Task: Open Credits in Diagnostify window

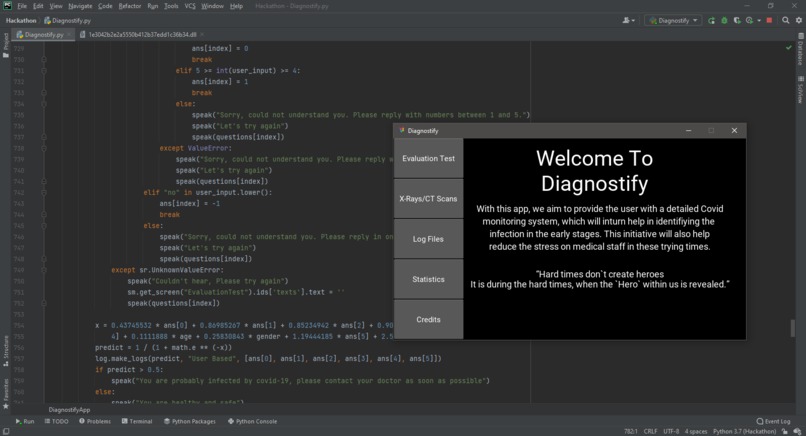Action: pyautogui.click(x=428, y=319)
